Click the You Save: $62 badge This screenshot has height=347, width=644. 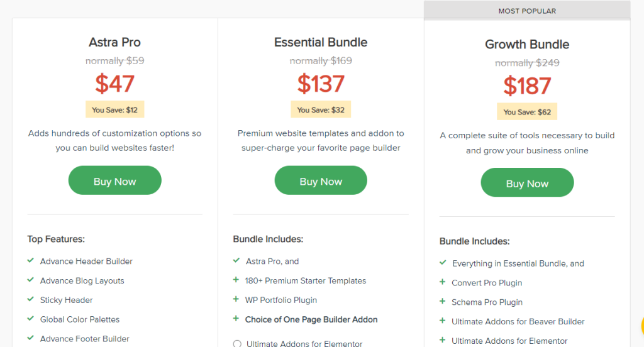point(527,112)
